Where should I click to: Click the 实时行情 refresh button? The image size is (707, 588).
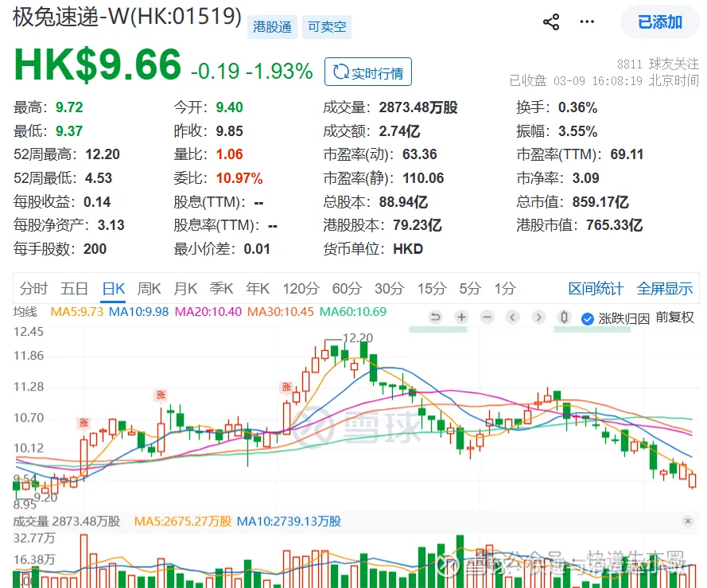368,72
